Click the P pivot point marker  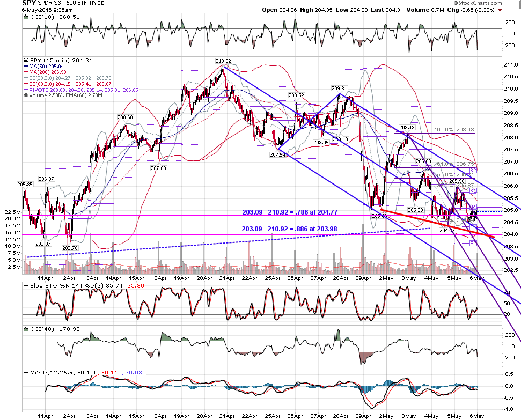coord(473,207)
